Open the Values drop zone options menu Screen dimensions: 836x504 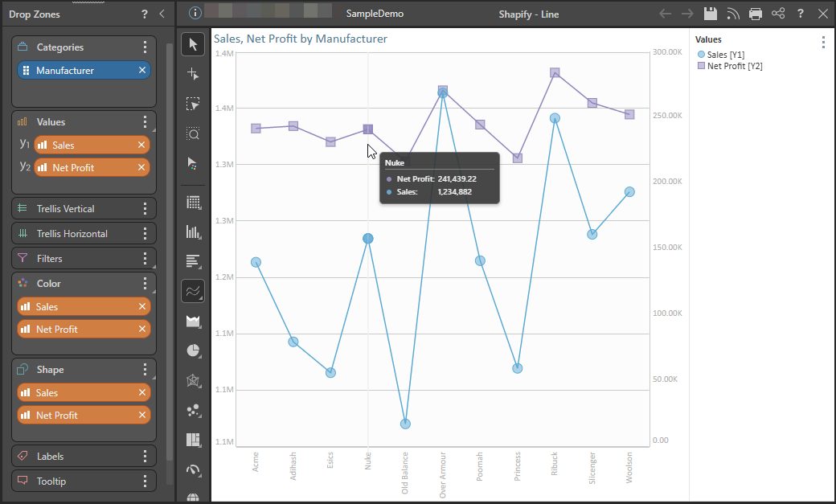tap(145, 122)
